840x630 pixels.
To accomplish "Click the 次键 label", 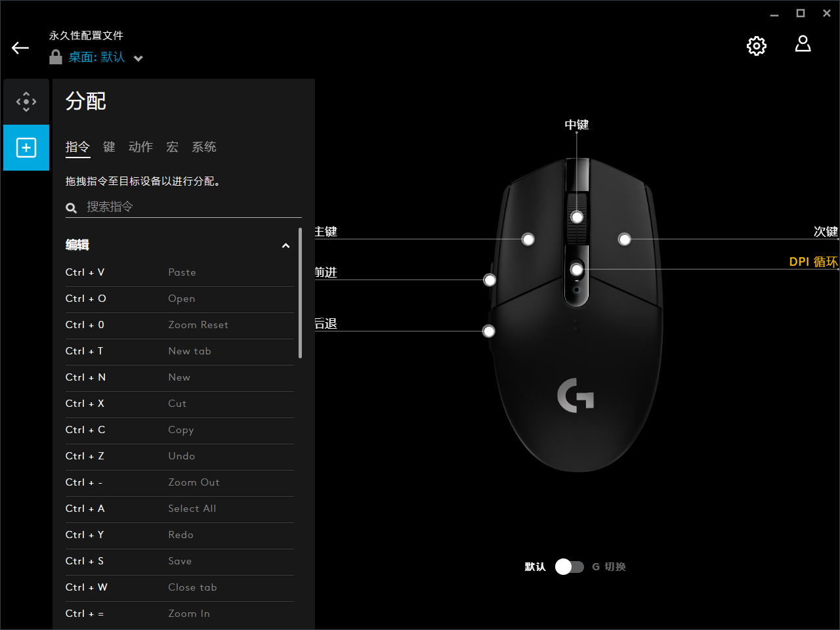I will pyautogui.click(x=826, y=232).
